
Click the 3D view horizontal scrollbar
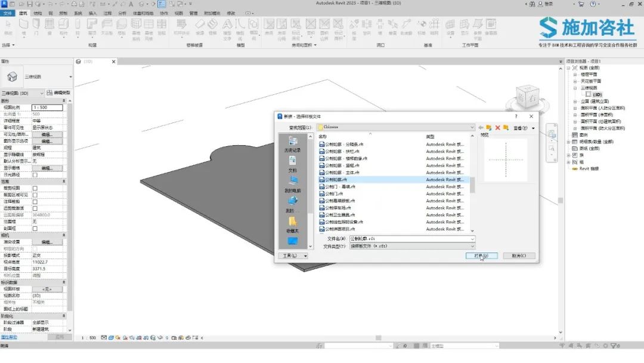pos(378,338)
